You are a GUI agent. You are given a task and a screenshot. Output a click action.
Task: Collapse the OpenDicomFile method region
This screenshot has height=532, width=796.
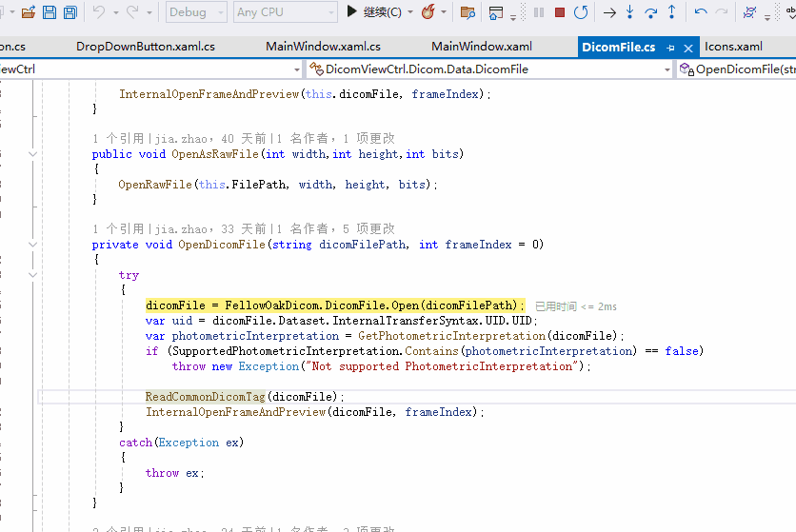(32, 245)
